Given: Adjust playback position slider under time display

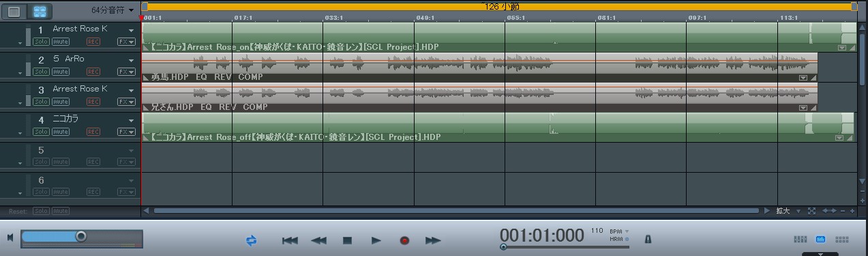Looking at the screenshot, I should (504, 247).
